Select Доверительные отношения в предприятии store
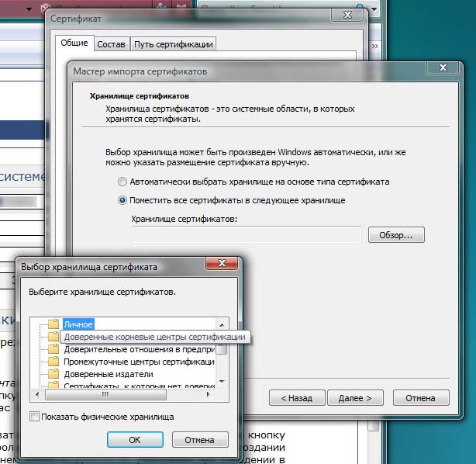Screen dimensions: 476x464 point(139,349)
